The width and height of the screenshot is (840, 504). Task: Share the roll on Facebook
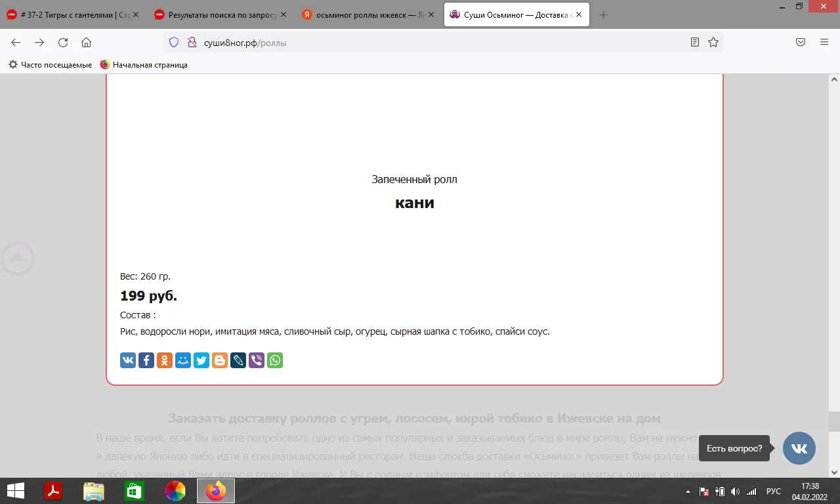click(x=146, y=360)
